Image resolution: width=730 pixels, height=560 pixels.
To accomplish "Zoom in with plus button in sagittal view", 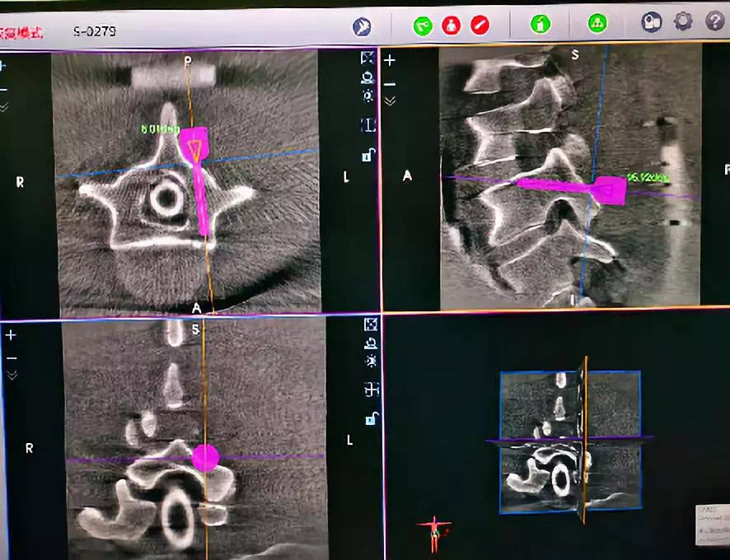I will coord(390,60).
